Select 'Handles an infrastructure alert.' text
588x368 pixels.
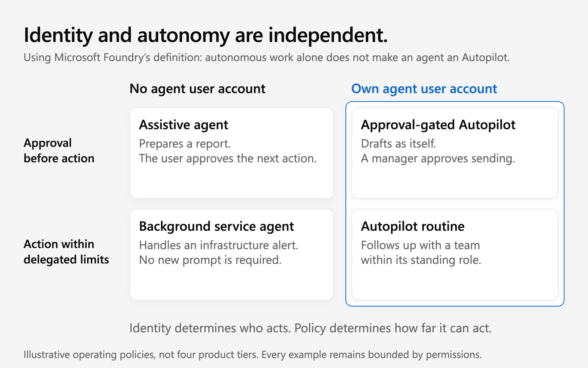pyautogui.click(x=219, y=245)
